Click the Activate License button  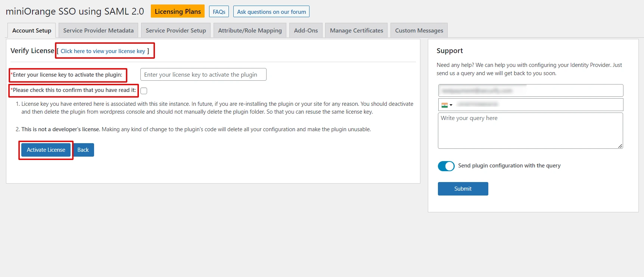46,150
